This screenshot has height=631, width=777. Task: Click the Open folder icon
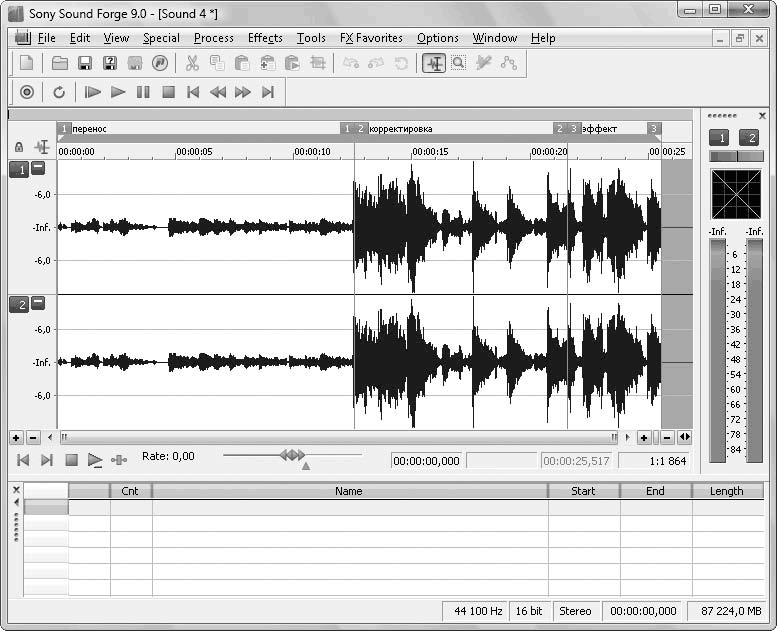point(60,63)
